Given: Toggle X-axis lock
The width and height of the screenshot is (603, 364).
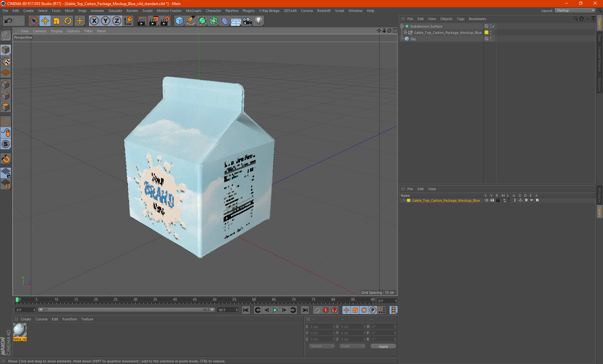Looking at the screenshot, I should tap(94, 21).
